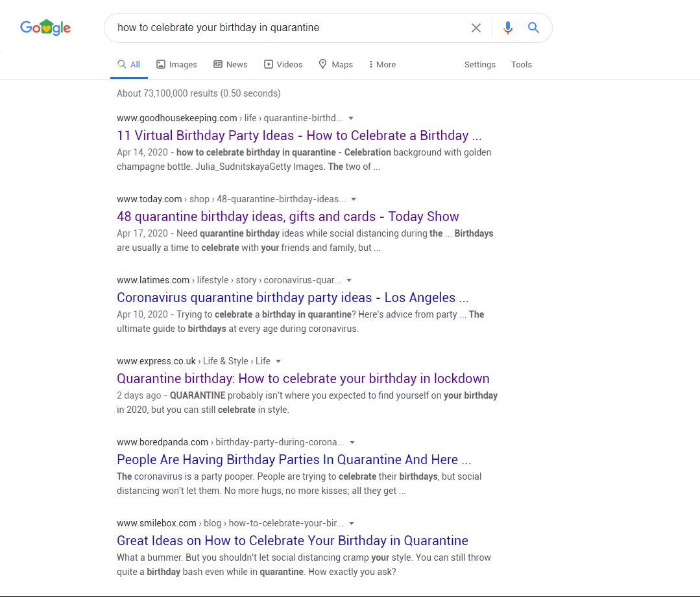Click the Apr 14, 2020 snippet date

pos(143,152)
